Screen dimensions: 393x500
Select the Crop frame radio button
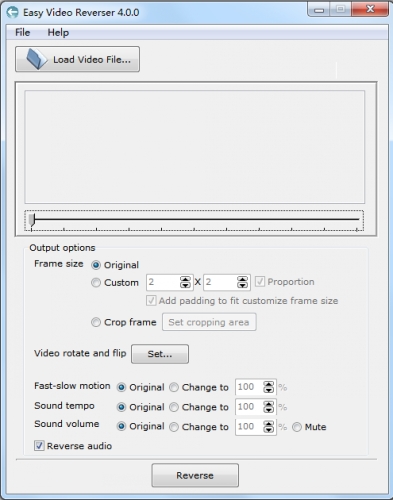tap(96, 322)
